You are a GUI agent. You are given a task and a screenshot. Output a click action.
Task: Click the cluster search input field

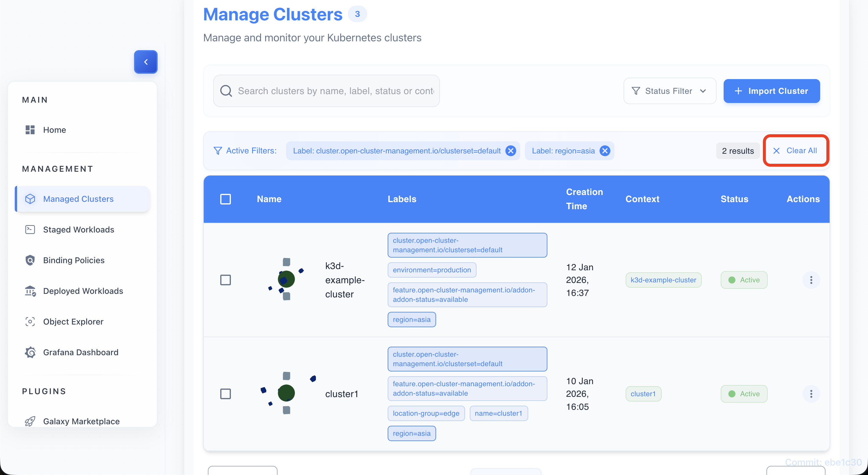[x=335, y=91]
